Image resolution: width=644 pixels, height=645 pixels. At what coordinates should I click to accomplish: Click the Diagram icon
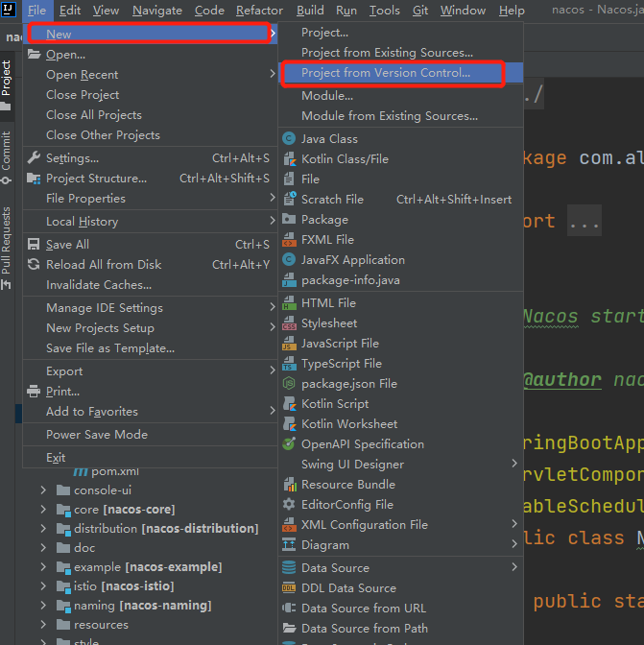point(289,544)
